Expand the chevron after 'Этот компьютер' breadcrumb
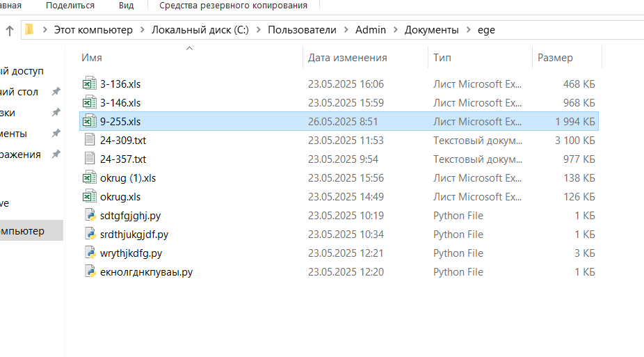 click(x=142, y=30)
